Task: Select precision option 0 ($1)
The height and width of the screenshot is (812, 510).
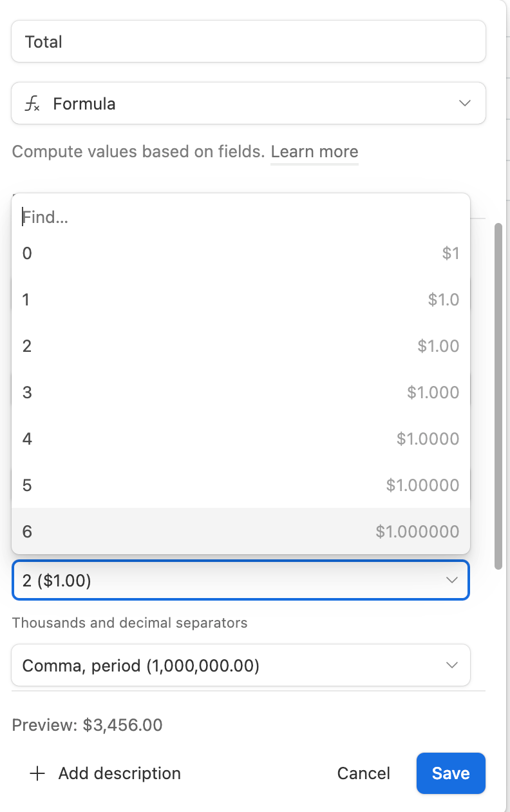Action: pos(241,253)
